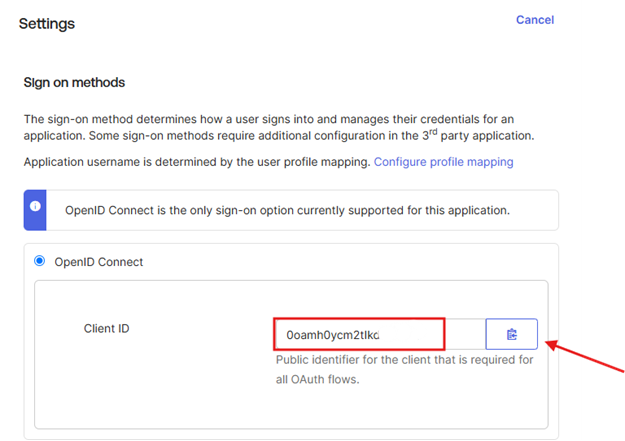Click the Client ID field label
625x441 pixels.
tap(106, 328)
